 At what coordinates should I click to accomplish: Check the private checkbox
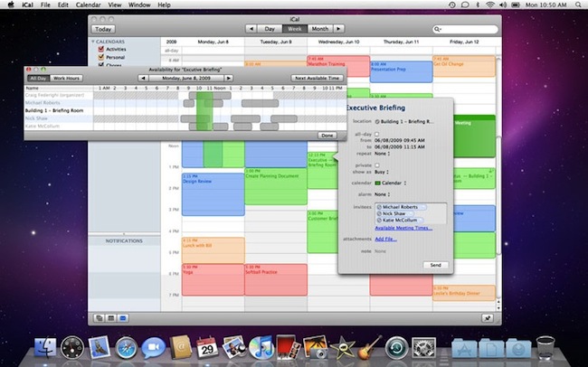pos(377,165)
